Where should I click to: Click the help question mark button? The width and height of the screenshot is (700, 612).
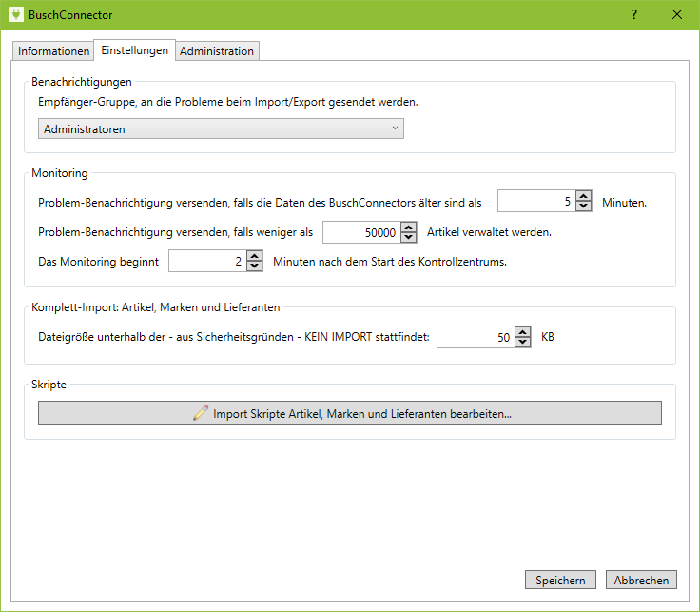pos(633,14)
